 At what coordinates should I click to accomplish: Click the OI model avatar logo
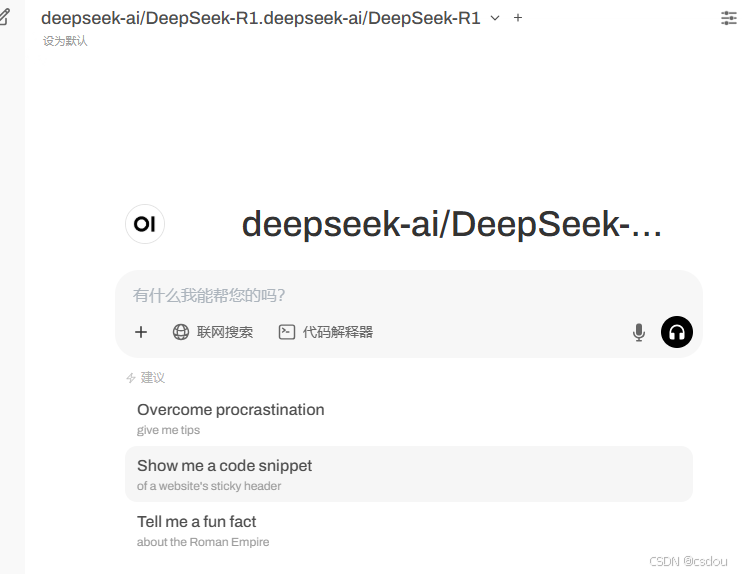coord(145,224)
